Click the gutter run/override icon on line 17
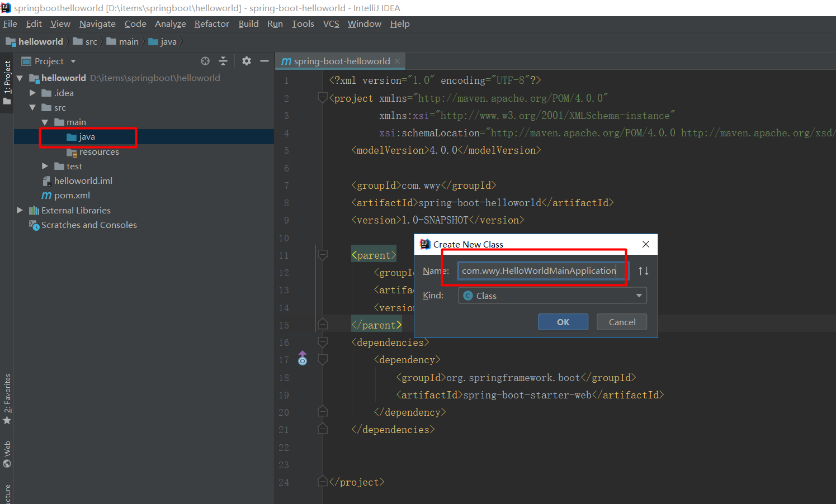836x504 pixels. pyautogui.click(x=303, y=358)
